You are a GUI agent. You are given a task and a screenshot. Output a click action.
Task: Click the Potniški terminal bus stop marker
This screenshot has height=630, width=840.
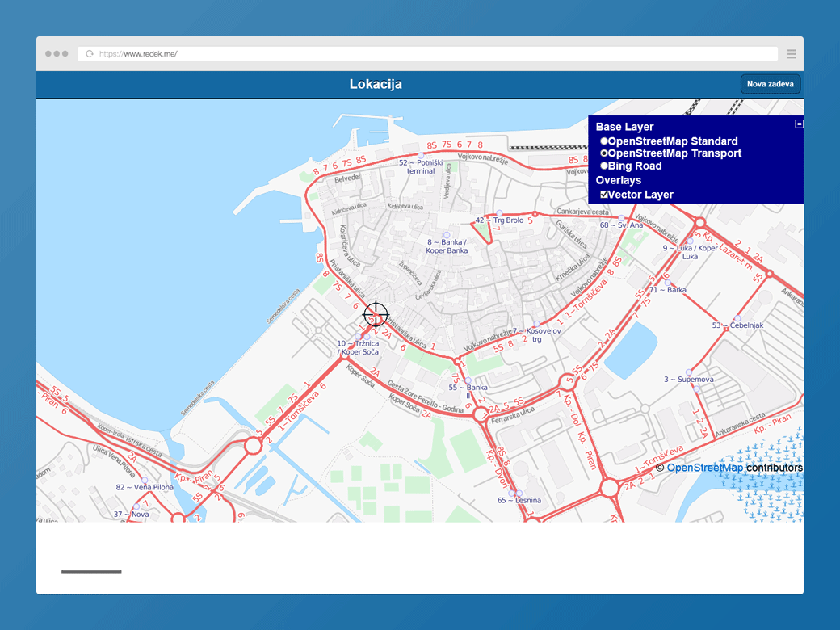pyautogui.click(x=420, y=155)
